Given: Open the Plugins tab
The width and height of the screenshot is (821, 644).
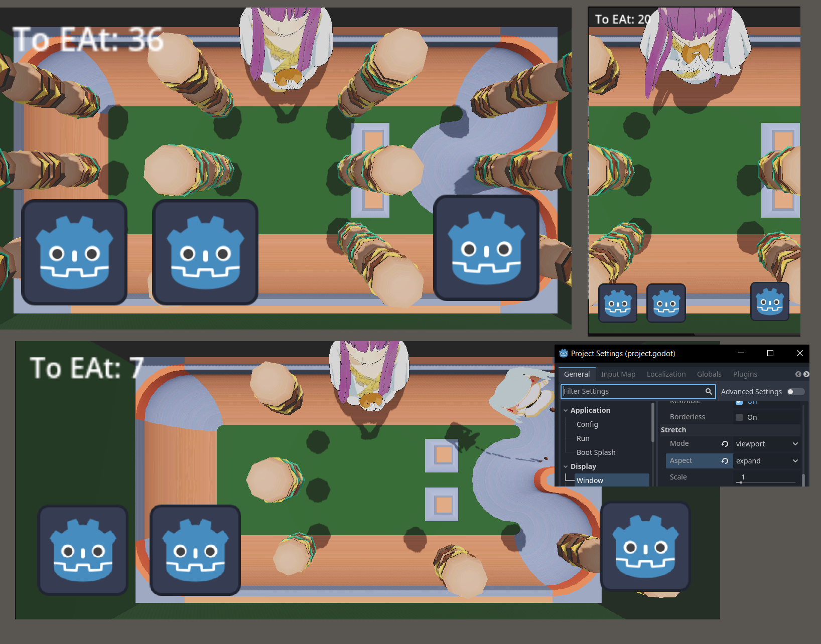Looking at the screenshot, I should (745, 374).
